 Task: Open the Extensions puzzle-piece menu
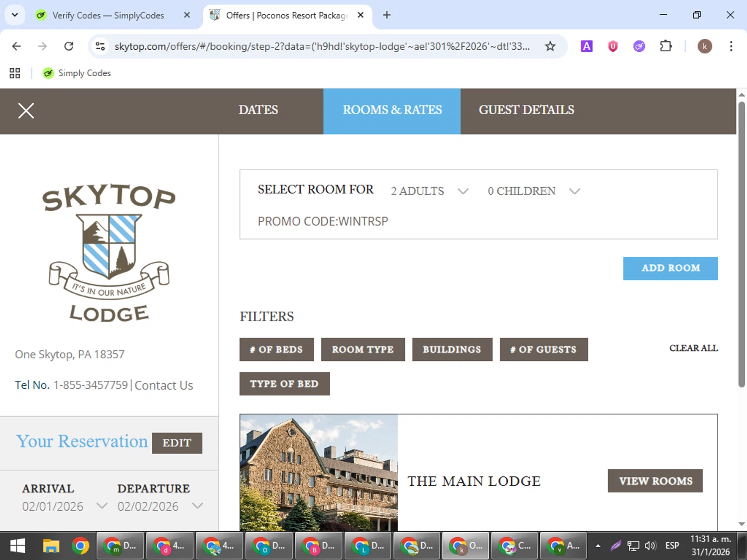[x=665, y=46]
